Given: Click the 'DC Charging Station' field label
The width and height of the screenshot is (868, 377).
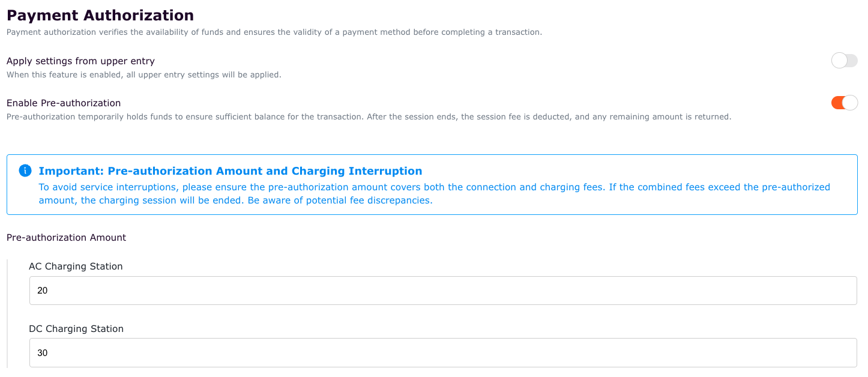Looking at the screenshot, I should click(x=76, y=328).
